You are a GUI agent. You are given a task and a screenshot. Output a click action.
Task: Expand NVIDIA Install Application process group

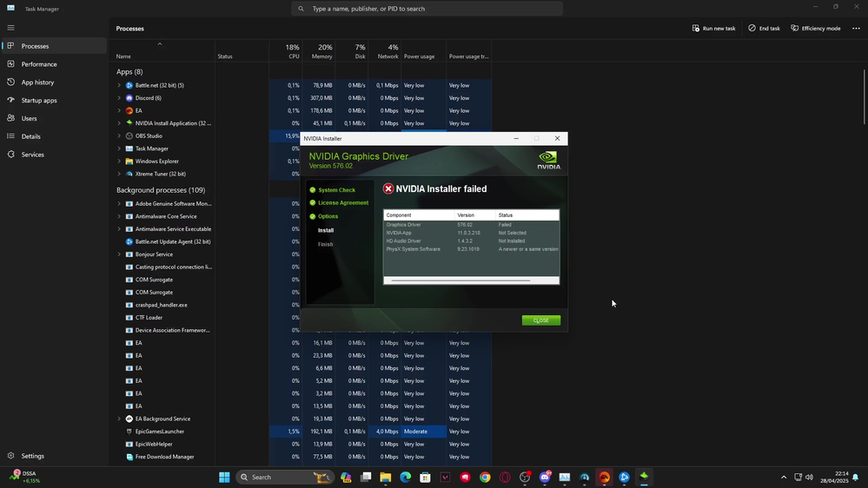[119, 123]
